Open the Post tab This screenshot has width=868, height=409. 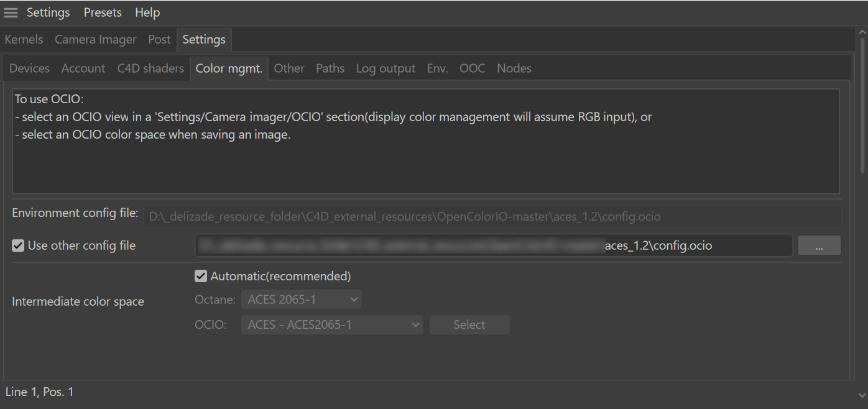159,40
